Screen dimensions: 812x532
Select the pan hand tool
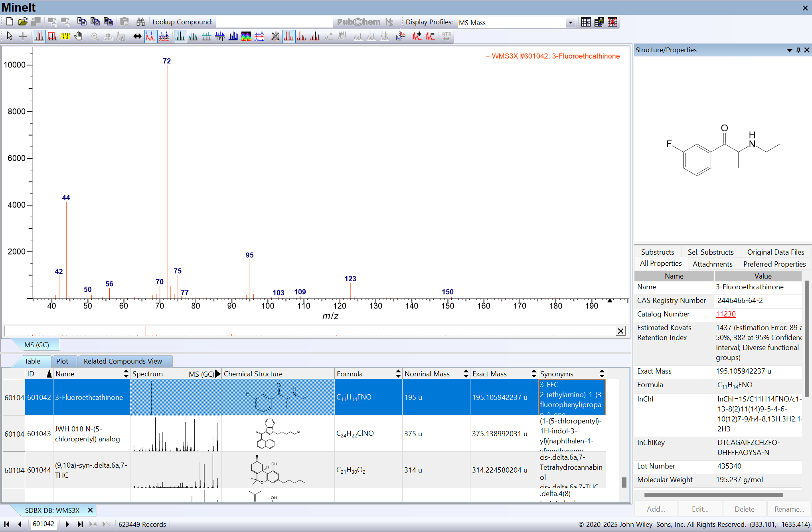coord(79,36)
